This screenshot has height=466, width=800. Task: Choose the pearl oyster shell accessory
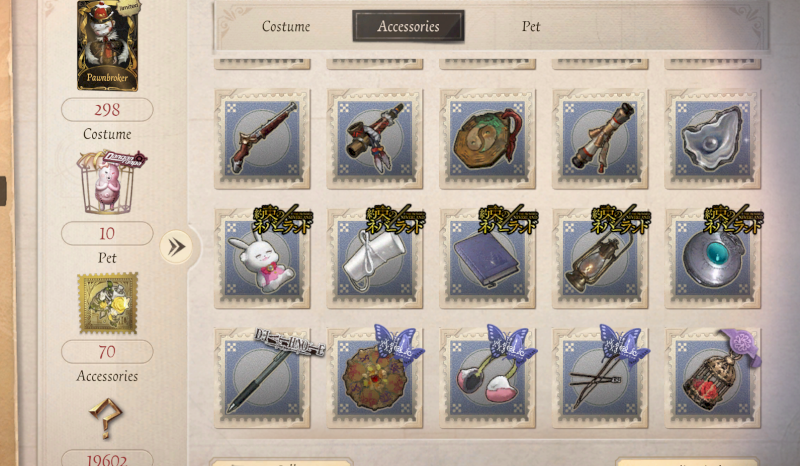point(713,139)
